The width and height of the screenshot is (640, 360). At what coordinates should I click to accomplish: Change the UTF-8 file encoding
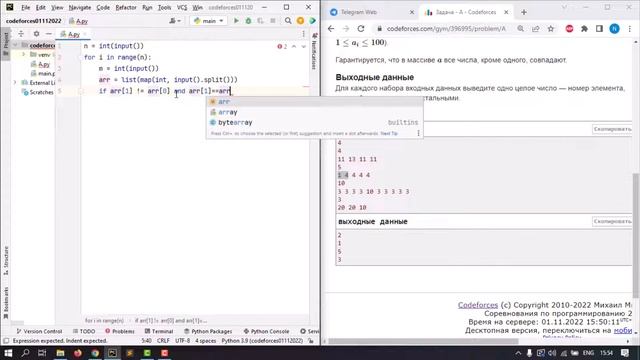[182, 340]
